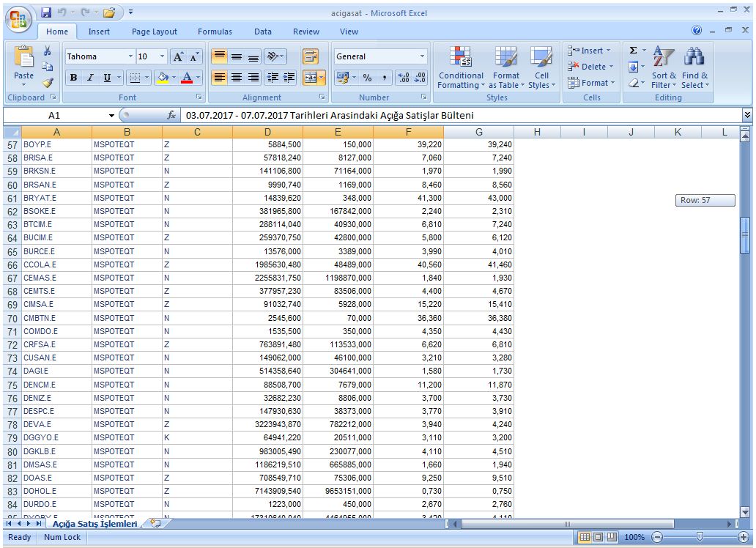
Task: Toggle Align Text Right
Action: pos(253,77)
